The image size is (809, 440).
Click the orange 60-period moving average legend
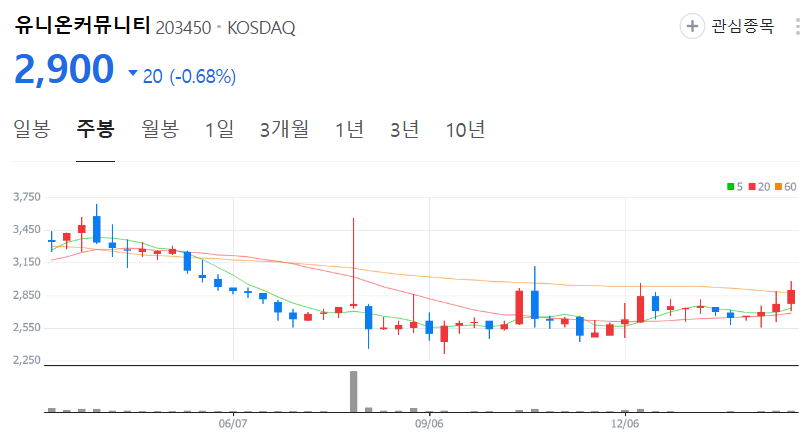tap(786, 187)
